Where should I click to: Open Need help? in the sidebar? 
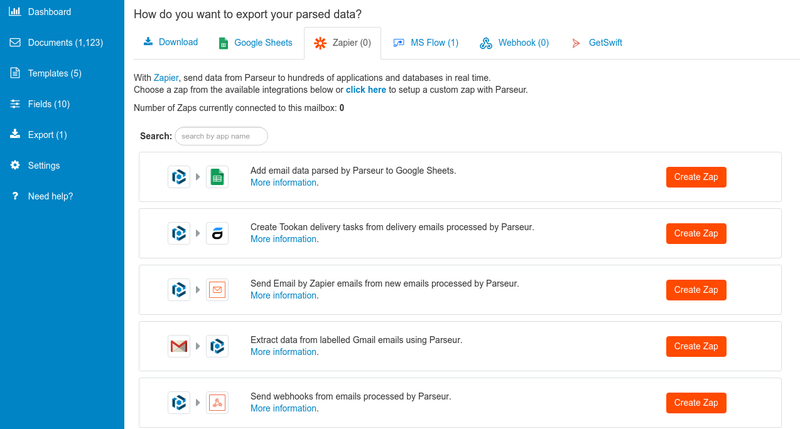coord(50,196)
